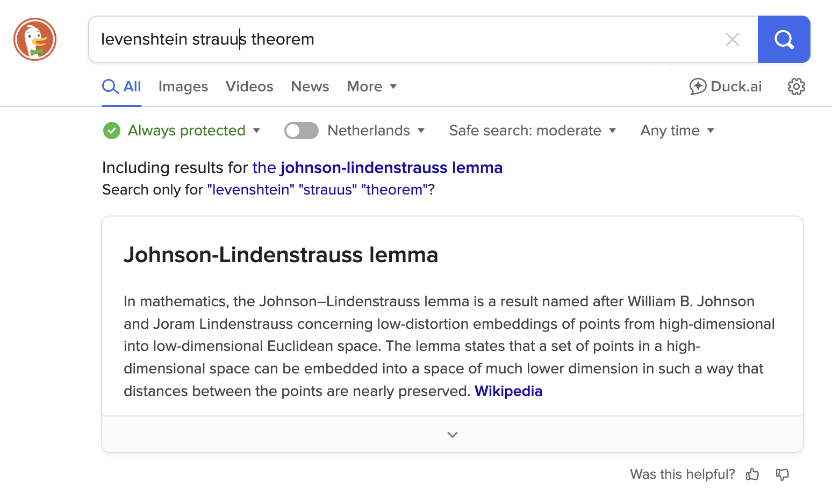
Task: Switch to the Images tab
Action: pos(183,87)
